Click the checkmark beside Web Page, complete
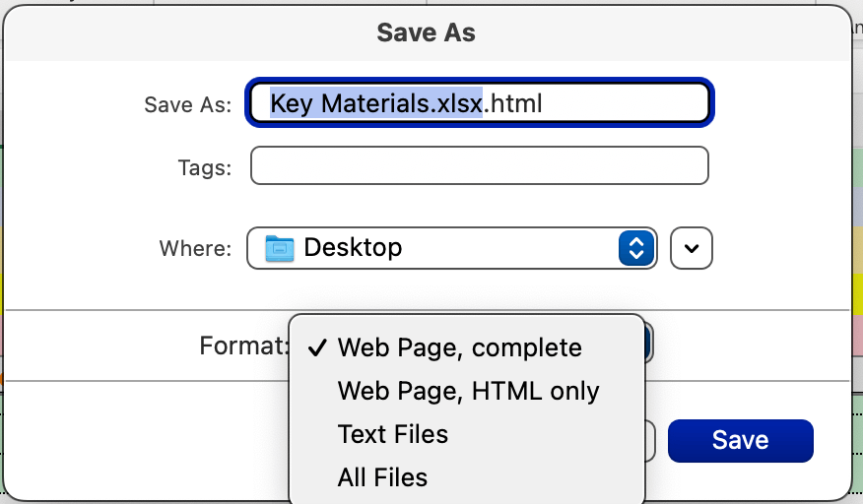This screenshot has height=504, width=863. tap(317, 347)
